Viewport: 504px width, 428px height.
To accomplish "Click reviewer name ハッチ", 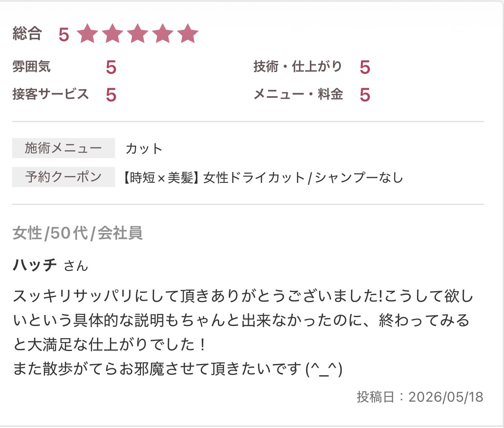I will (x=35, y=265).
